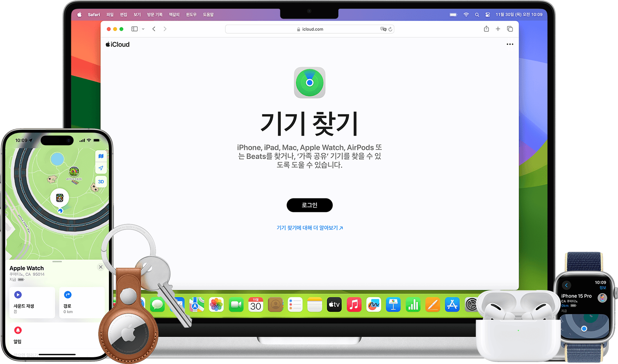Viewport: 618px width, 364px height.
Task: Tap the 경로 directions button on the iPhone
Action: point(82,303)
